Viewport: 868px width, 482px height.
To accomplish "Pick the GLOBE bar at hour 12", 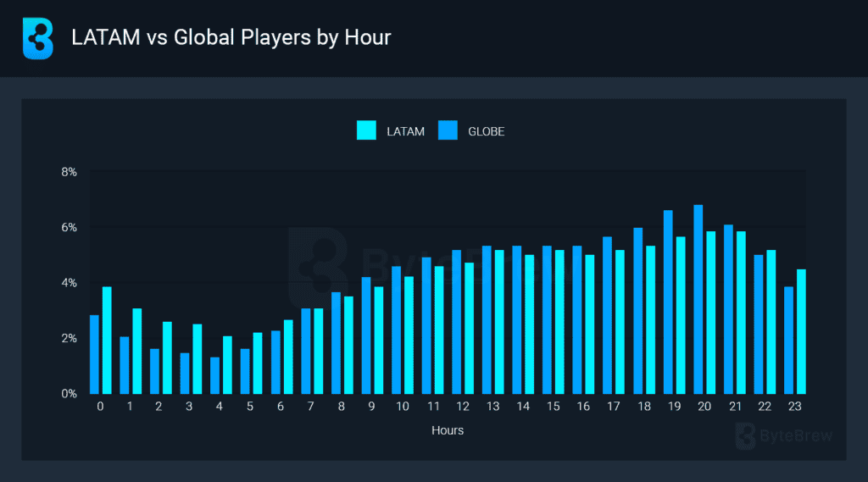I will pyautogui.click(x=457, y=321).
